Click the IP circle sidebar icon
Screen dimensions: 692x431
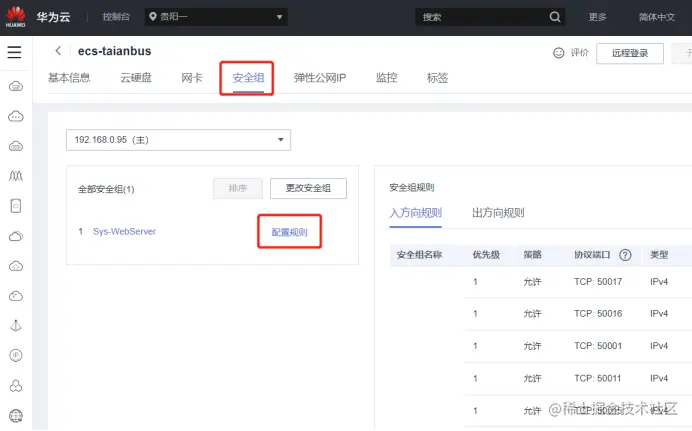[x=16, y=356]
